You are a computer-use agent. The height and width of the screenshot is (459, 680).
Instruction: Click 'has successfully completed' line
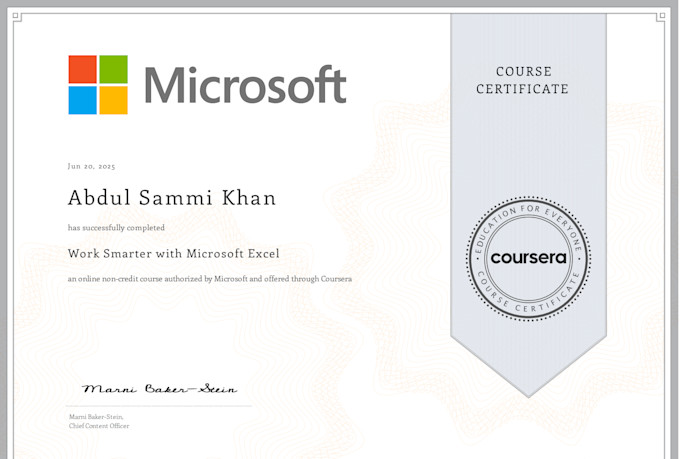point(116,228)
